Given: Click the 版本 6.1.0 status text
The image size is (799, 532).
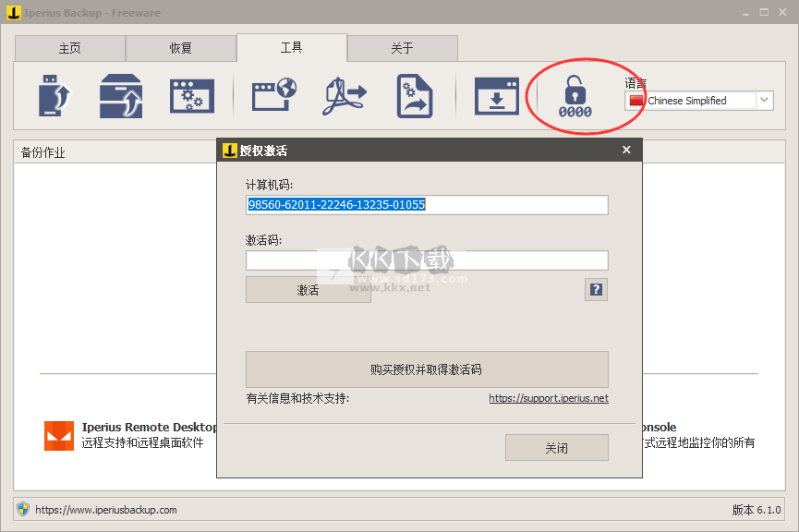Looking at the screenshot, I should tap(757, 510).
